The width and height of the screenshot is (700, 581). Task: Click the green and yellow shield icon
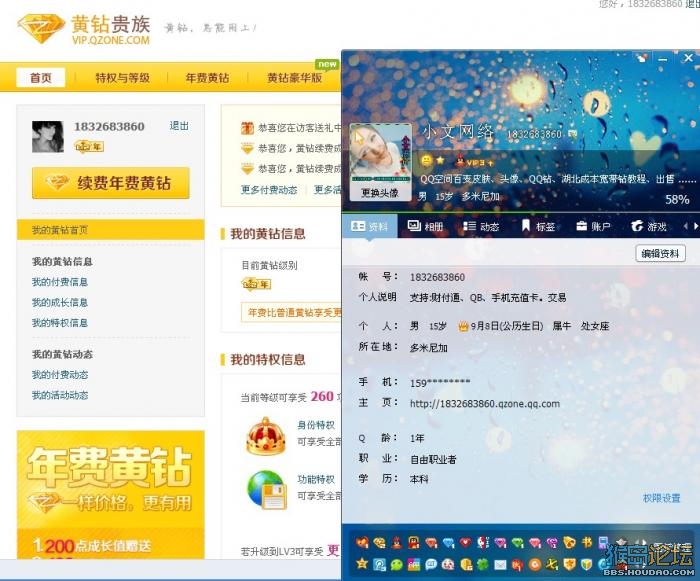click(586, 564)
